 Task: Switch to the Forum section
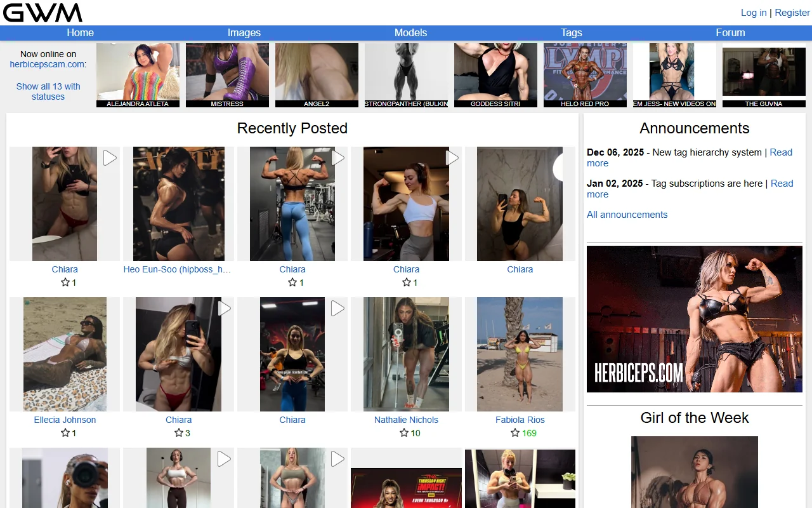(x=730, y=32)
